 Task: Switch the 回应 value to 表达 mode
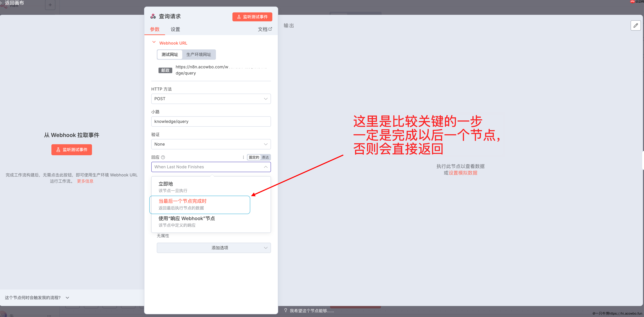pyautogui.click(x=265, y=157)
